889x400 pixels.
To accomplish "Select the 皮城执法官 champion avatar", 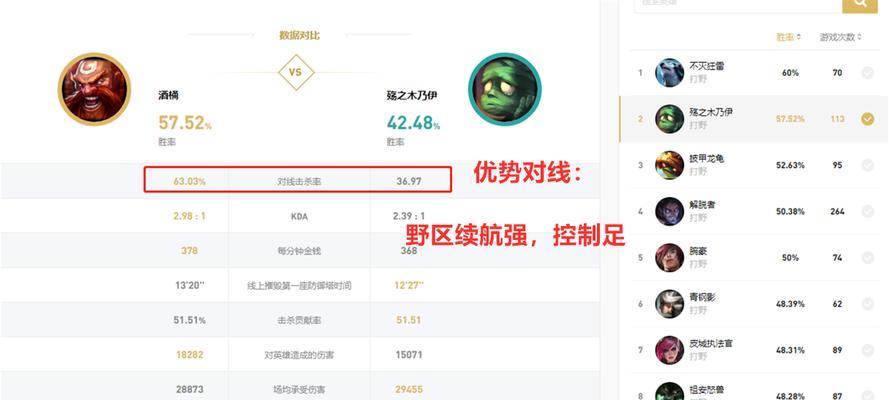I will point(670,350).
